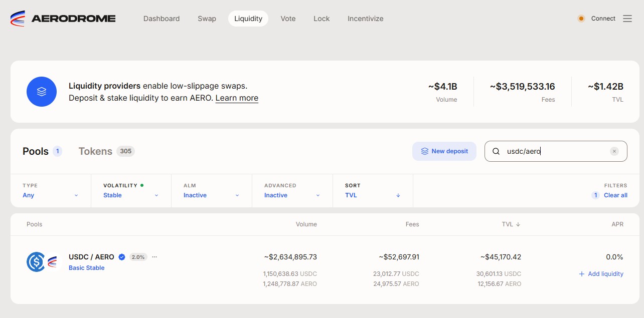
Task: Clear the search field with X
Action: click(614, 151)
